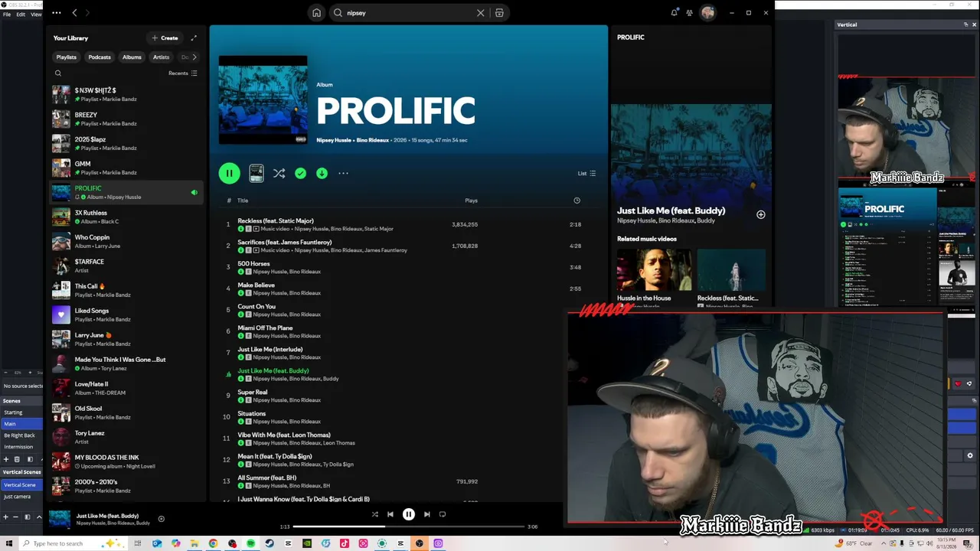Expand Your Library to full view
This screenshot has width=980, height=551.
pyautogui.click(x=194, y=38)
